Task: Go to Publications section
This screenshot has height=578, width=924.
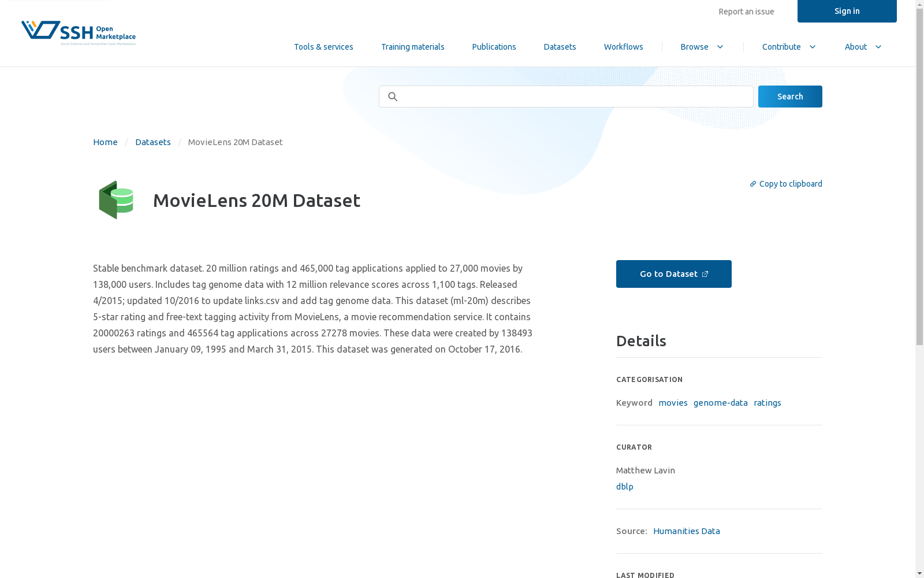Action: 494,47
